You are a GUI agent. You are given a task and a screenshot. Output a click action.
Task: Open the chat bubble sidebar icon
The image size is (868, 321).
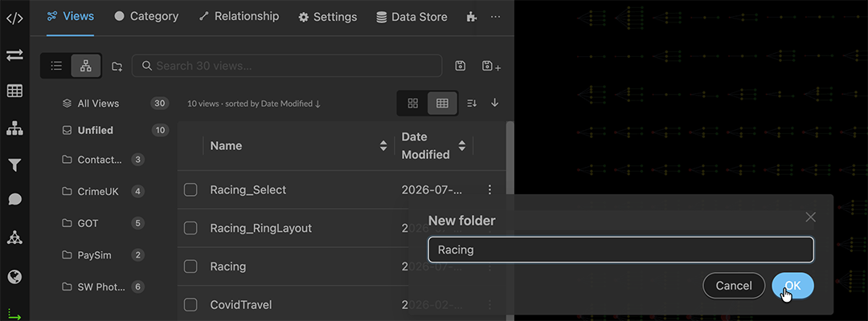click(14, 200)
